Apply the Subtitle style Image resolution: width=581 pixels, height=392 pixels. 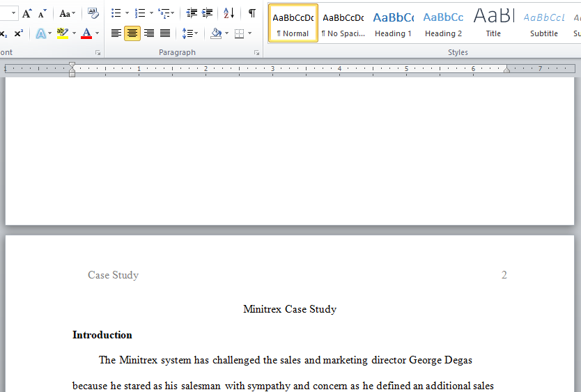pyautogui.click(x=544, y=23)
